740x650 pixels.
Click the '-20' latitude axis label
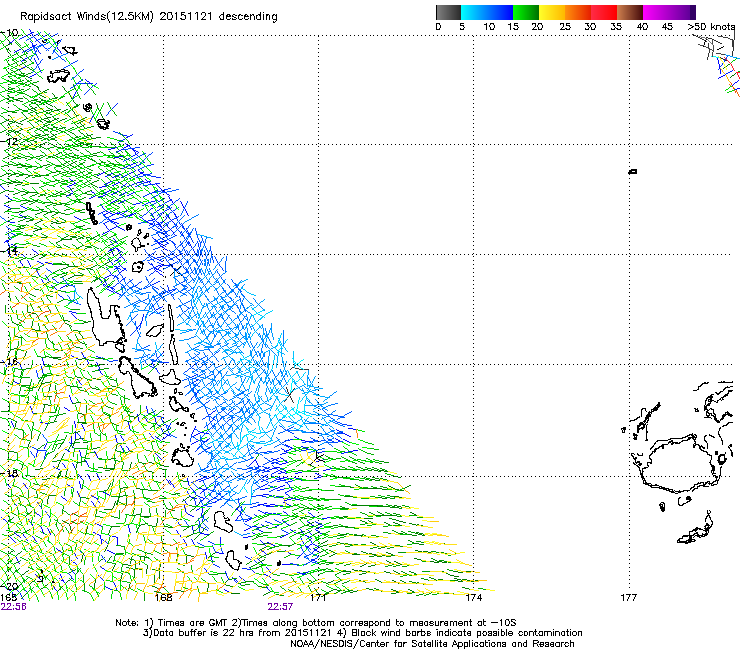[x=9, y=586]
